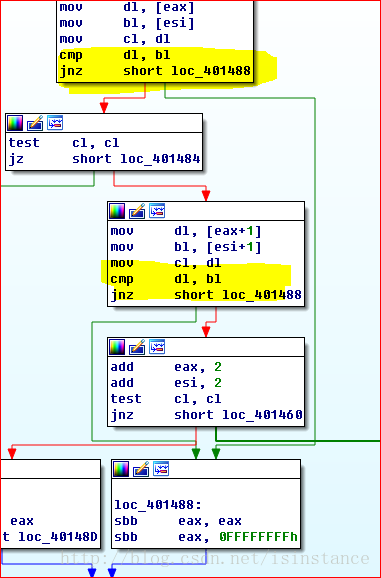
Task: Click 'mov cl, dl' in the [eax+1] block
Action: point(166,263)
